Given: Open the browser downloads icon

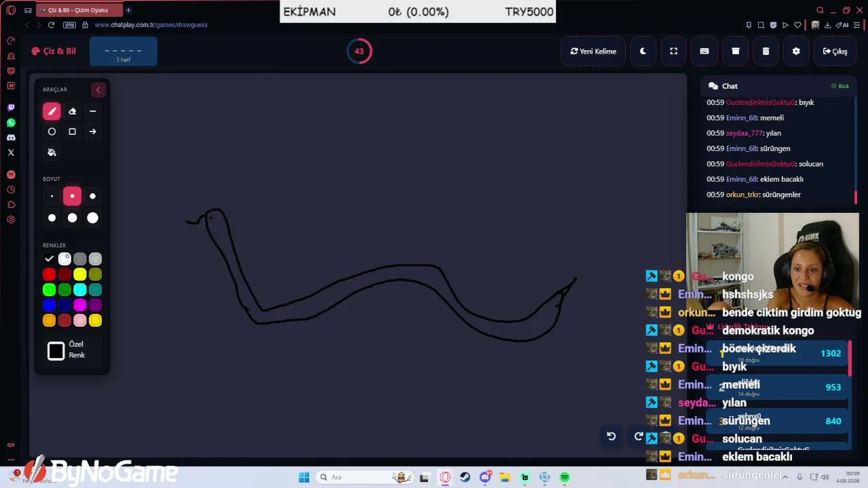Looking at the screenshot, I should point(827,25).
